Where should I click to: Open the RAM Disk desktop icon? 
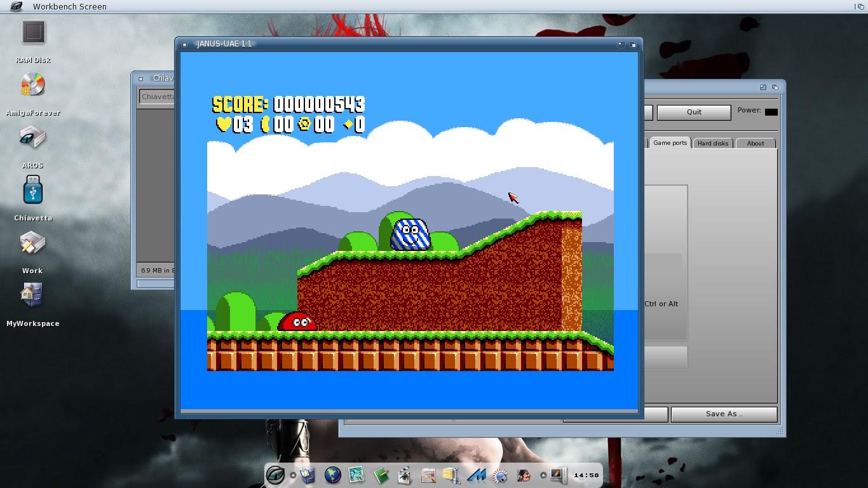coord(34,33)
